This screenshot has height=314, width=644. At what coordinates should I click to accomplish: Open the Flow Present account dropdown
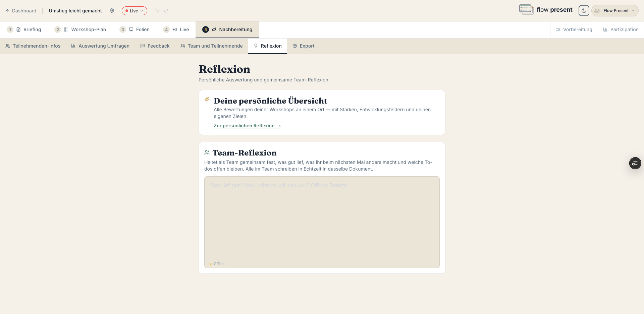pos(615,11)
